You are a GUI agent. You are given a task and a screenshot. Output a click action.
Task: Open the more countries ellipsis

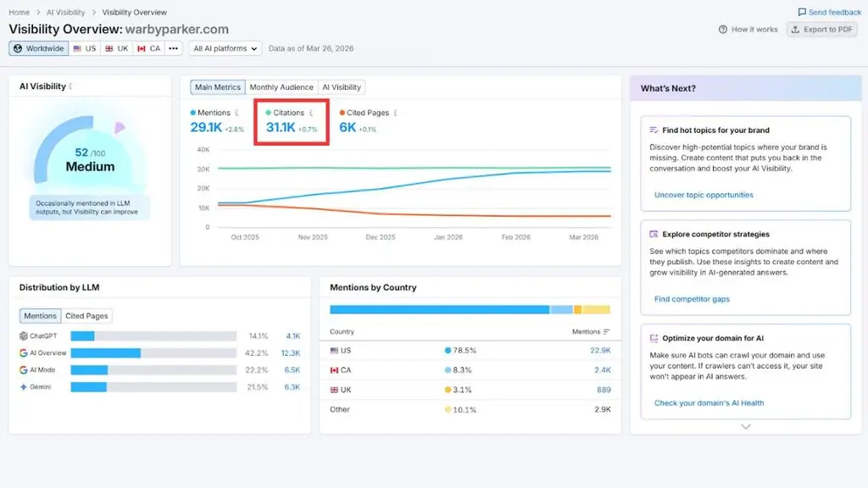173,48
